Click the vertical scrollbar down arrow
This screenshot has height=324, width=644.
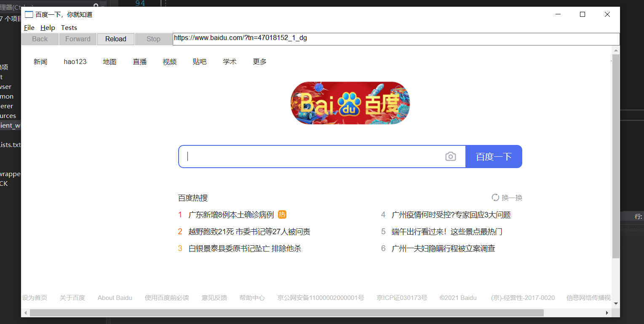coord(616,304)
